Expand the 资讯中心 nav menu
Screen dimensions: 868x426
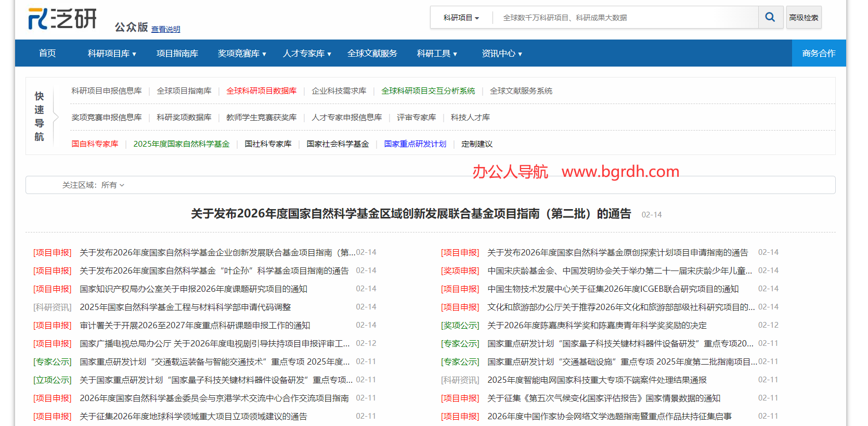coord(502,53)
